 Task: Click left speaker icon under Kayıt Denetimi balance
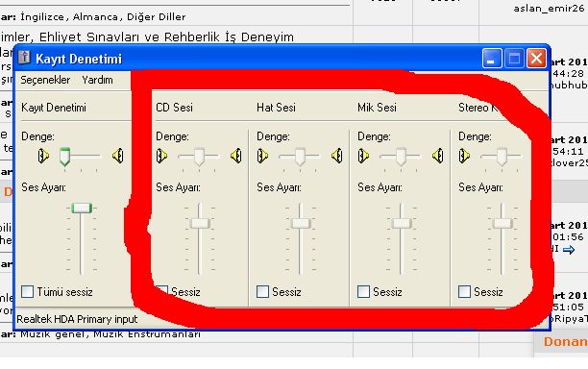(x=43, y=156)
